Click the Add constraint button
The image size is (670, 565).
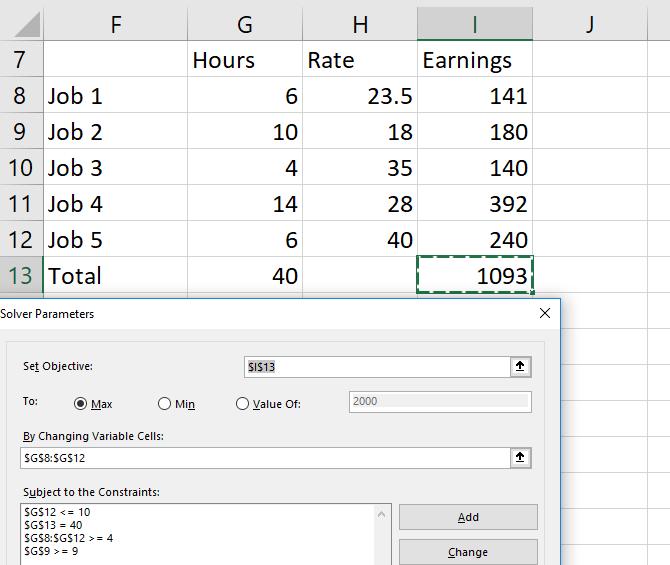[x=468, y=517]
